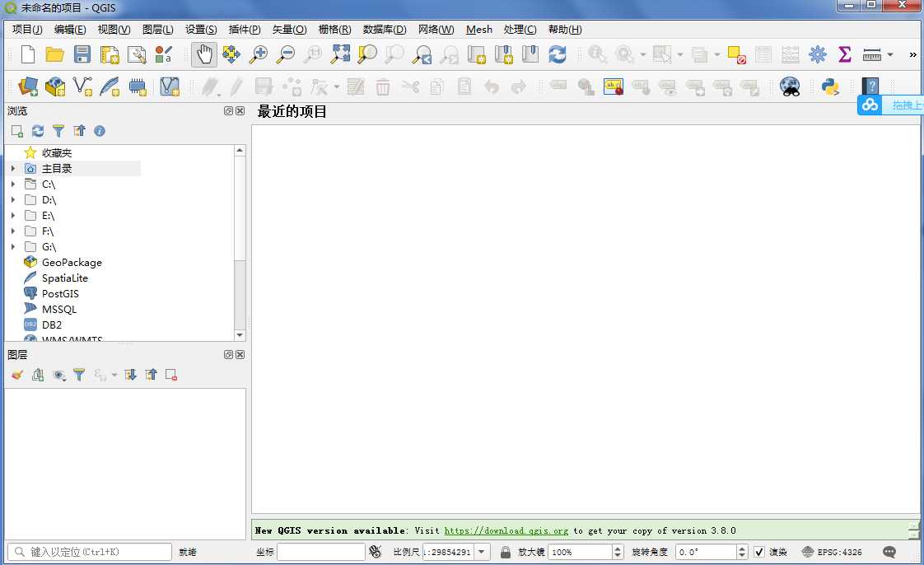This screenshot has height=565, width=924.
Task: Show hidden toolbar items with » chevron
Action: pyautogui.click(x=912, y=54)
